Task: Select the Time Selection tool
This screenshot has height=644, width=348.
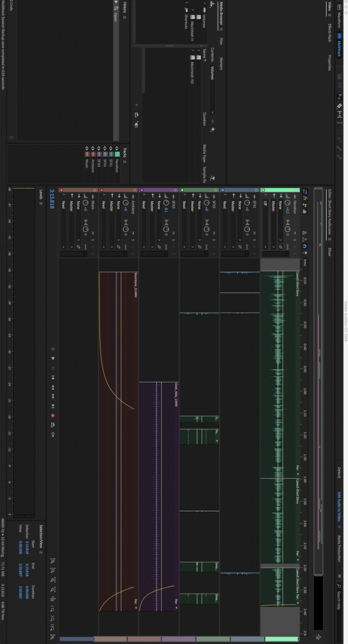Action: tap(339, 123)
